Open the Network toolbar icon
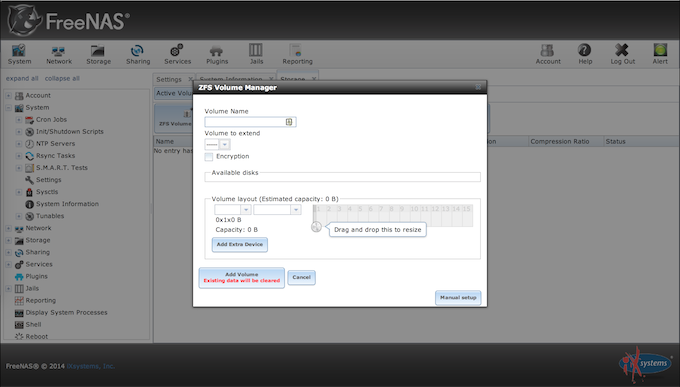This screenshot has height=387, width=680. pos(59,54)
